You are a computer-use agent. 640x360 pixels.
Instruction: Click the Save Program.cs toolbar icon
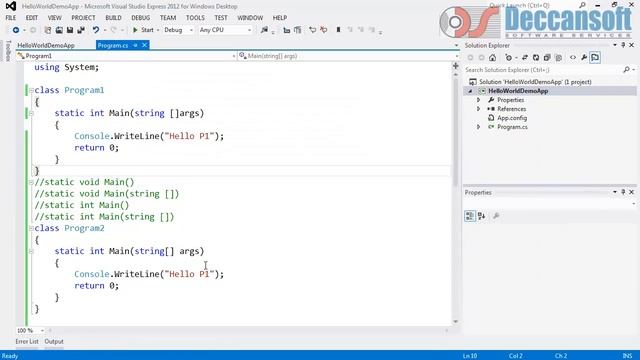[x=70, y=30]
